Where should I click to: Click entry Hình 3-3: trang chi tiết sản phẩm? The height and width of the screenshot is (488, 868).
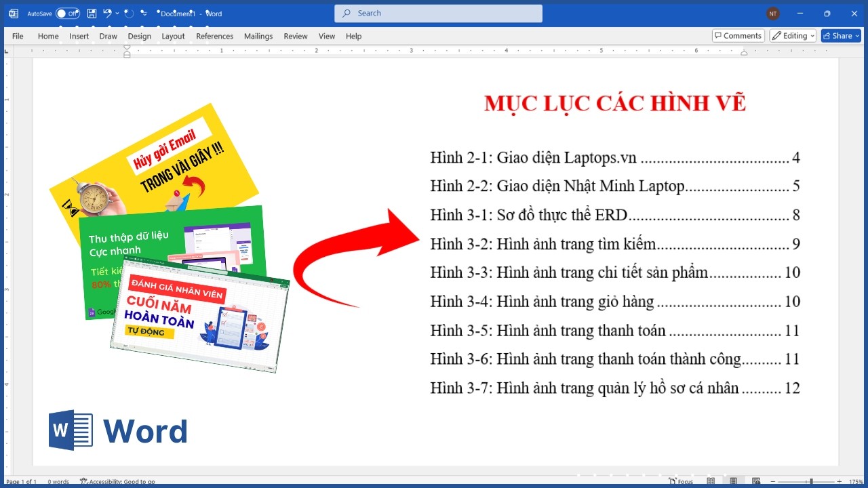tap(615, 273)
